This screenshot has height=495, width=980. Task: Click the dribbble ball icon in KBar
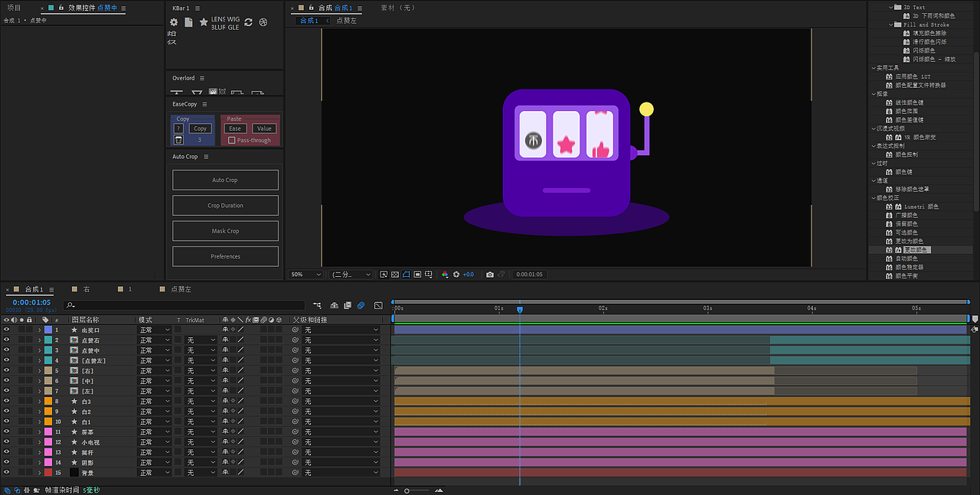(x=263, y=22)
